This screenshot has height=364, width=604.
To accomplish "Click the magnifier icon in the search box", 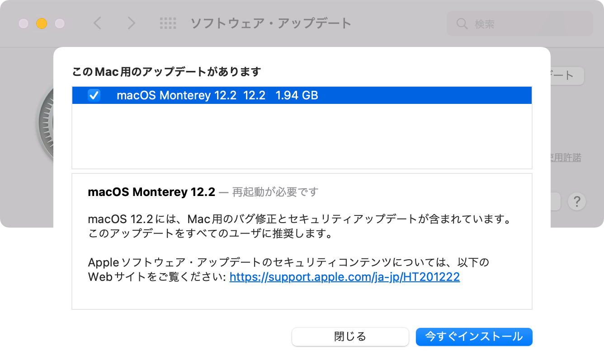I will 462,23.
